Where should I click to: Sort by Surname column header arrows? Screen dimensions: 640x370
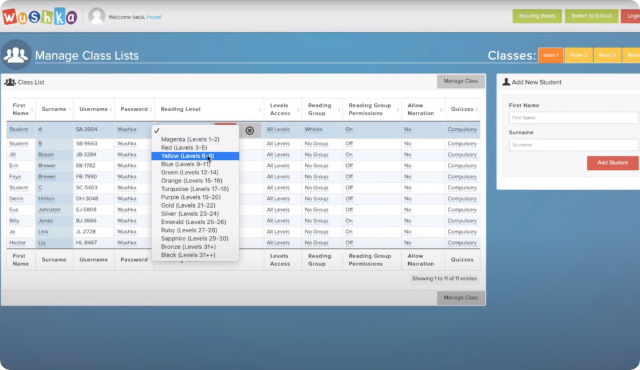(x=69, y=109)
